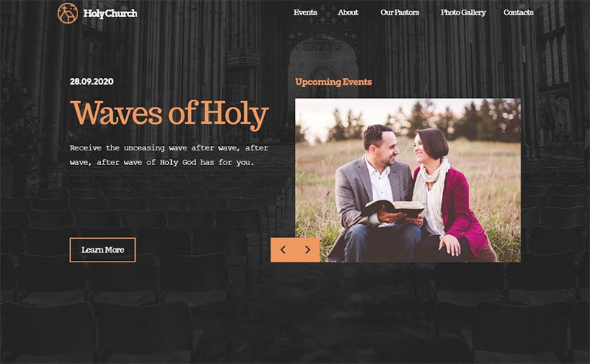Go to the previous slide arrow
Screen dimensions: 590x364
tap(283, 250)
